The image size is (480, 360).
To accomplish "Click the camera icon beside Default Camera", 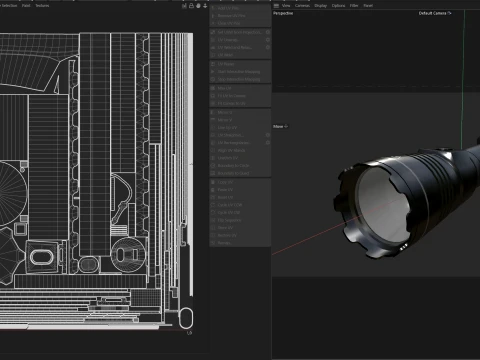I will pos(449,13).
